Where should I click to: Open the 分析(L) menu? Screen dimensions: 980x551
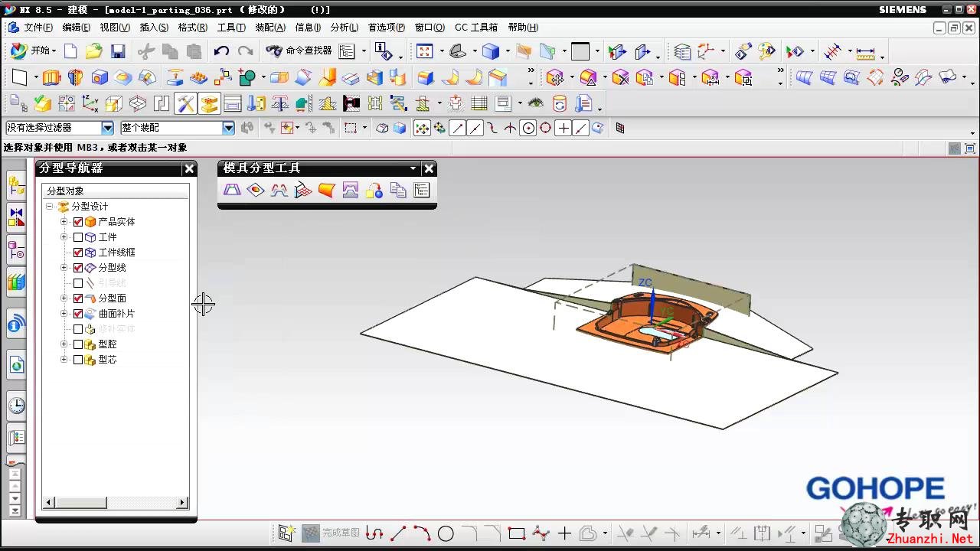(x=344, y=28)
